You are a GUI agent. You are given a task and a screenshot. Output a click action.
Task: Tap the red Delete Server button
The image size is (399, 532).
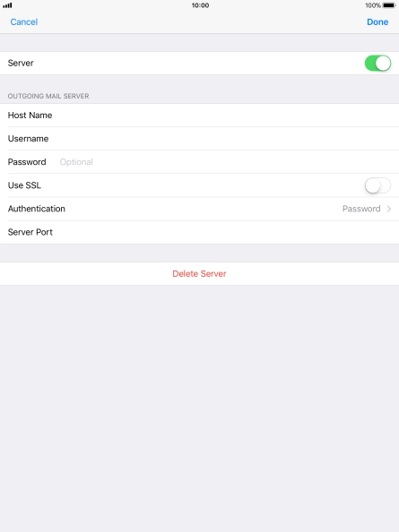pos(199,273)
